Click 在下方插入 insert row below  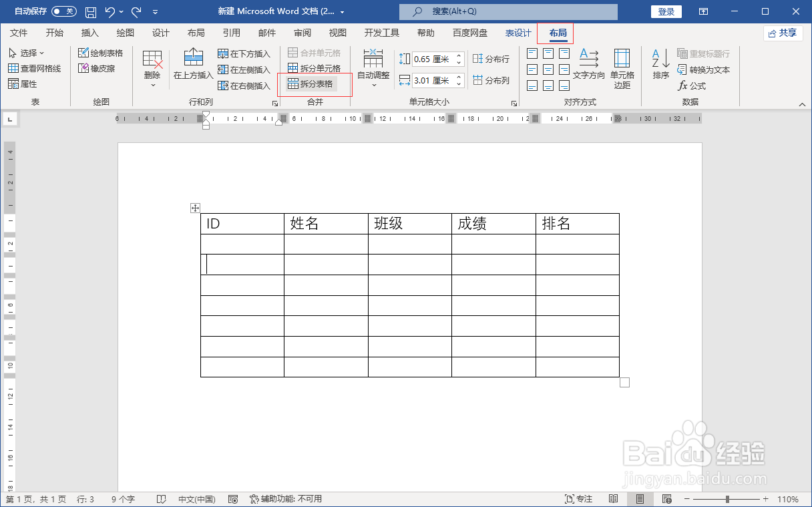244,53
